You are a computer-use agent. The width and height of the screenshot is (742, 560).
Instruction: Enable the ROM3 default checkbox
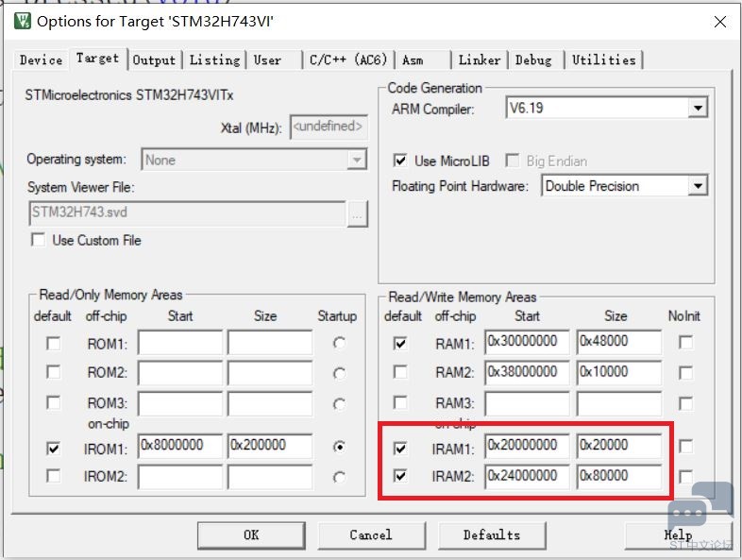(54, 403)
